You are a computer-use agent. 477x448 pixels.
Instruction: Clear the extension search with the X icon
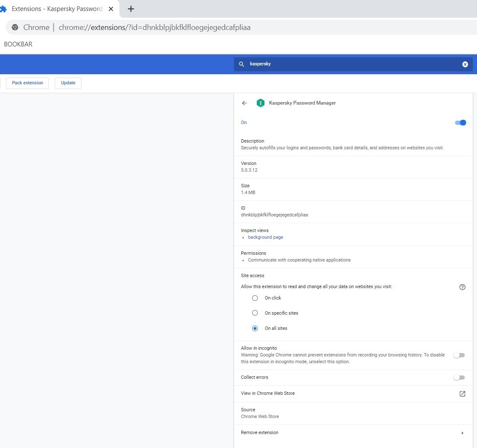tap(465, 64)
